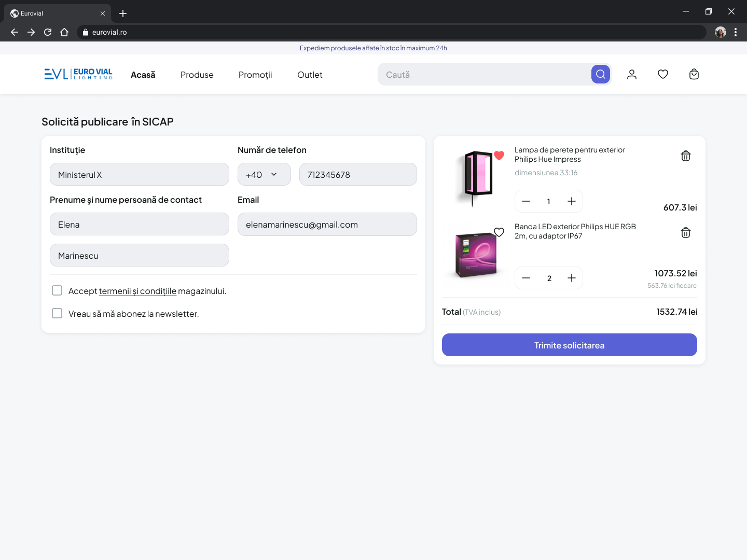The image size is (747, 560).
Task: Minimize the browser window
Action: point(686,11)
